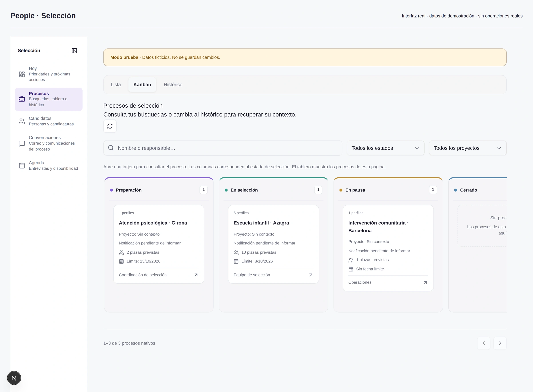The height and width of the screenshot is (392, 533).
Task: Click the 1–3 de 3 procesos nativos text
Action: (x=129, y=343)
